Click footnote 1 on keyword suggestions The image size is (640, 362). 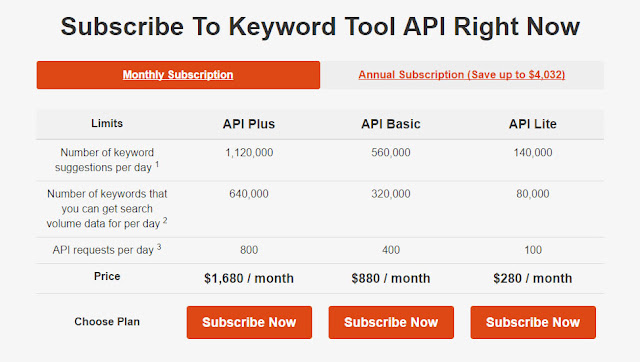[157, 164]
